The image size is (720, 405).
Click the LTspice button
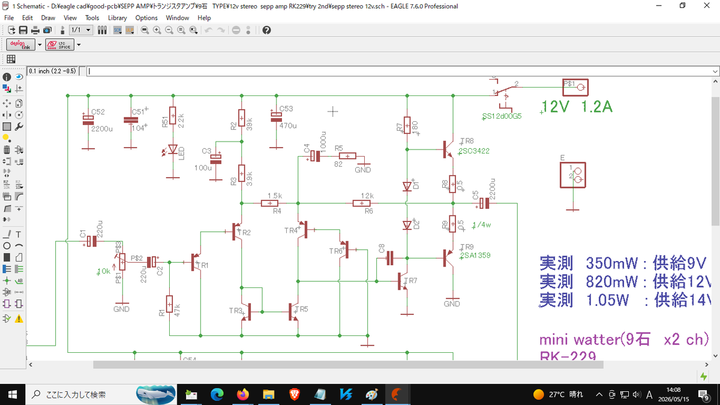(60, 45)
